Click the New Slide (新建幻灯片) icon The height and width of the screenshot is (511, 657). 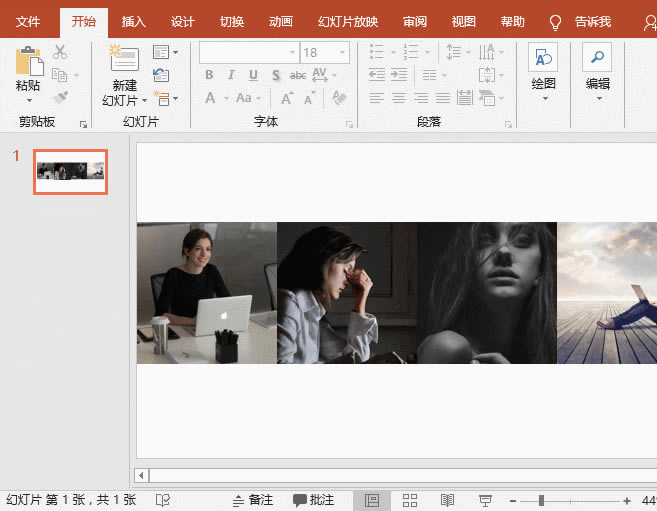124,60
